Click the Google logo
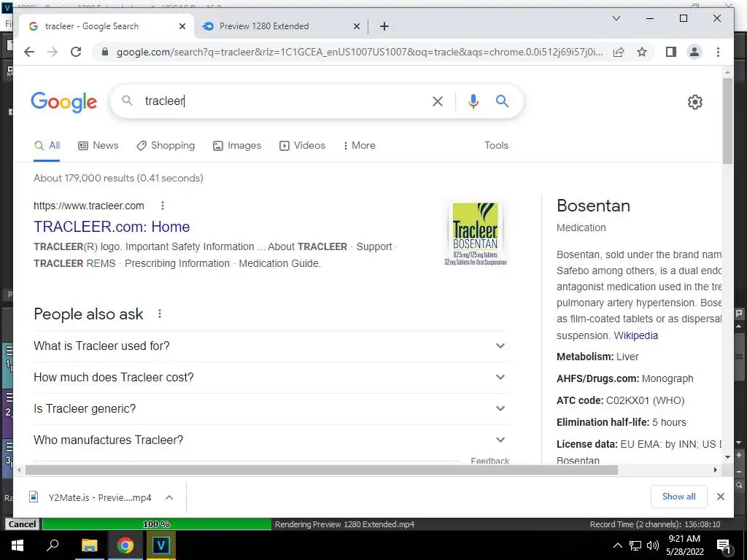 click(64, 102)
